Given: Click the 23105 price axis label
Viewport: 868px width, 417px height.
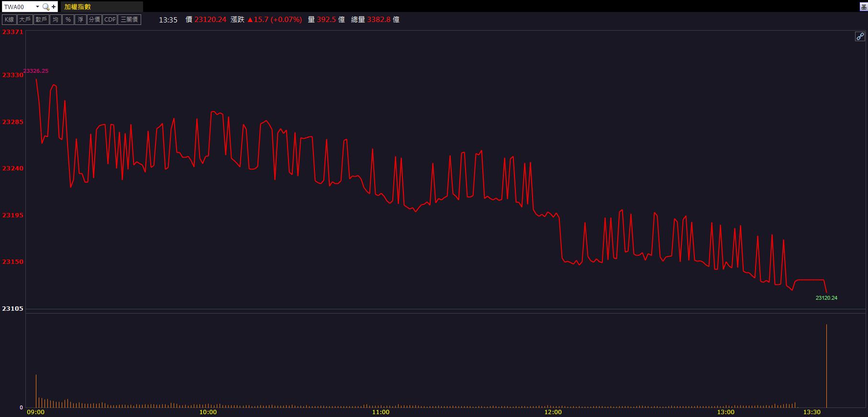Looking at the screenshot, I should coord(13,309).
